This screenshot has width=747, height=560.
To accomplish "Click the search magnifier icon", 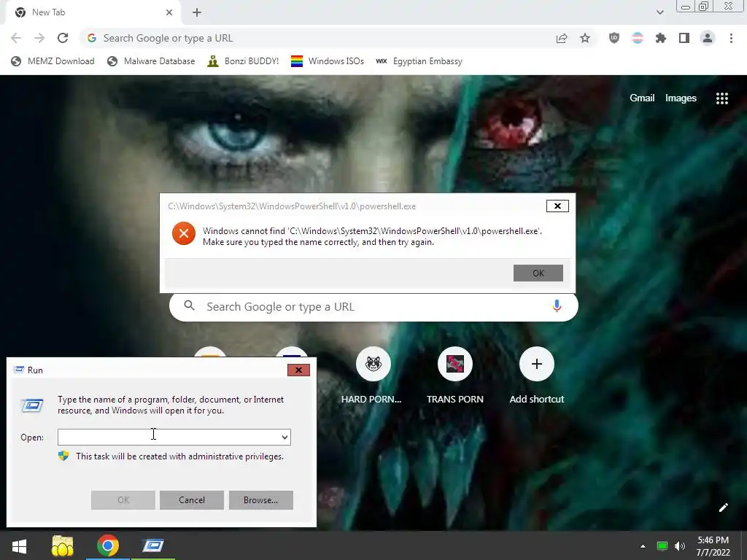I will pos(189,306).
